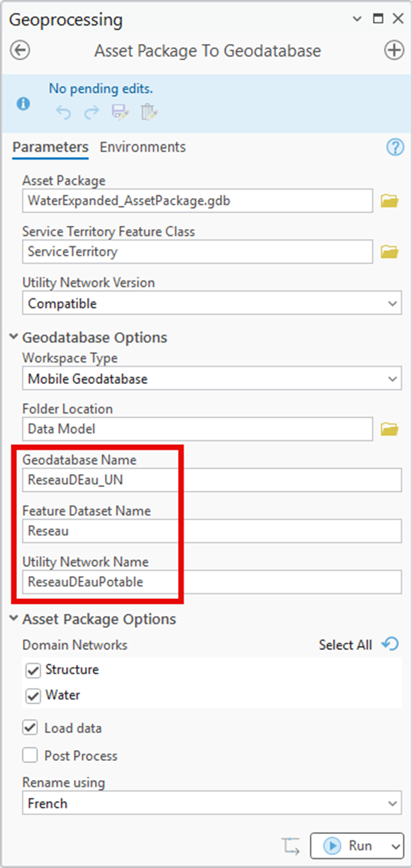412x868 pixels.
Task: Select the Parameters tab
Action: coord(50,147)
